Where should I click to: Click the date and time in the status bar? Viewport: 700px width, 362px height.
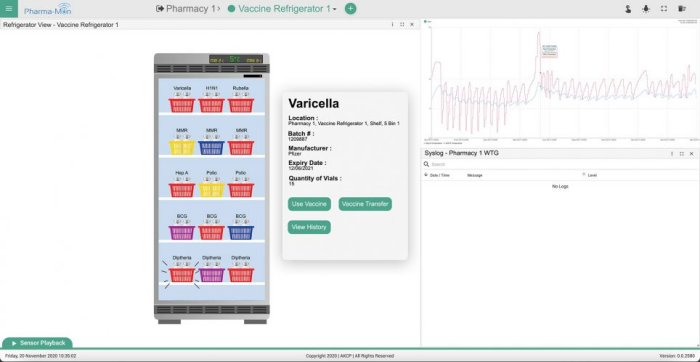41,356
